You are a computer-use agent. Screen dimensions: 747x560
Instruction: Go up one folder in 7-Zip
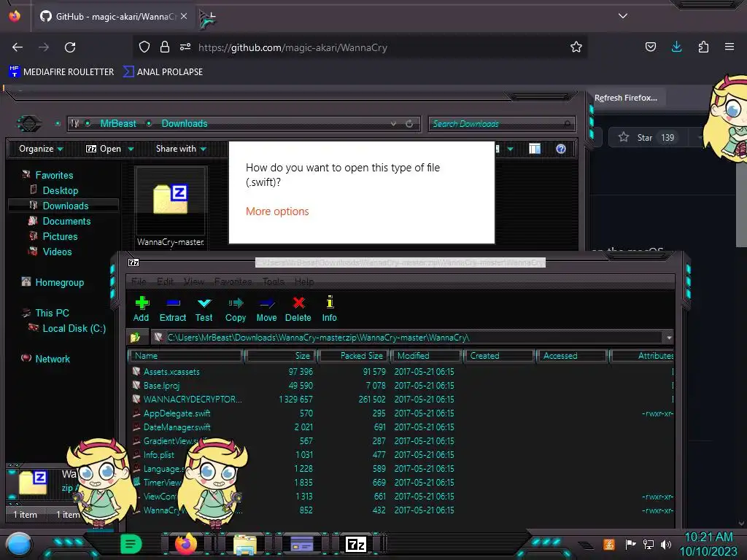[x=135, y=338]
